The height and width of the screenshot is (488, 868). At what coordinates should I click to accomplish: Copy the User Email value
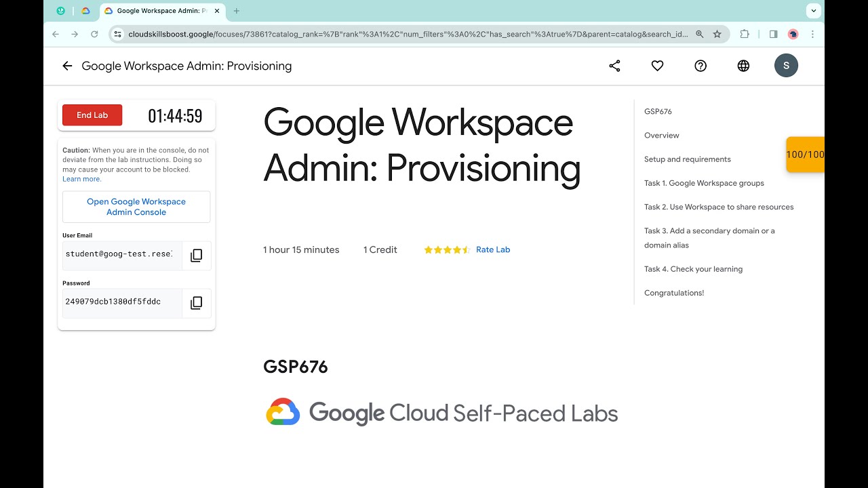click(196, 256)
